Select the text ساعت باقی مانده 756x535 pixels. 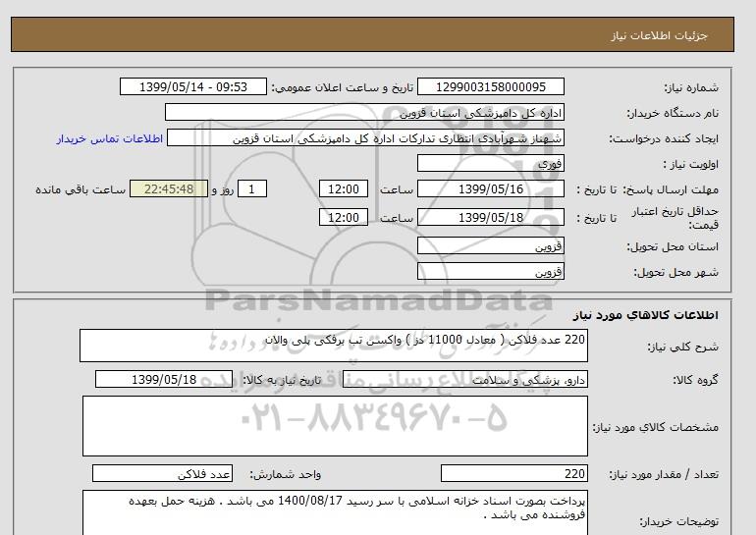click(81, 189)
